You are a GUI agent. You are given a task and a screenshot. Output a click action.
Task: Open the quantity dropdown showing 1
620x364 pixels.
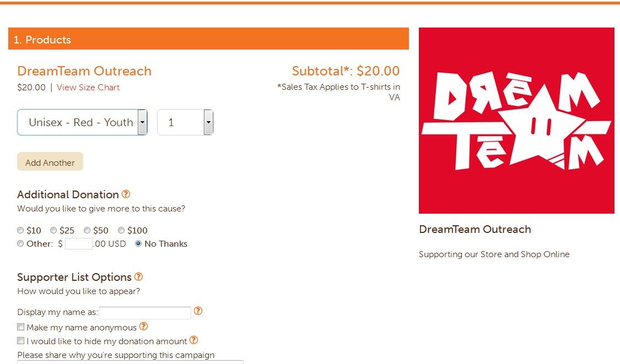click(185, 122)
